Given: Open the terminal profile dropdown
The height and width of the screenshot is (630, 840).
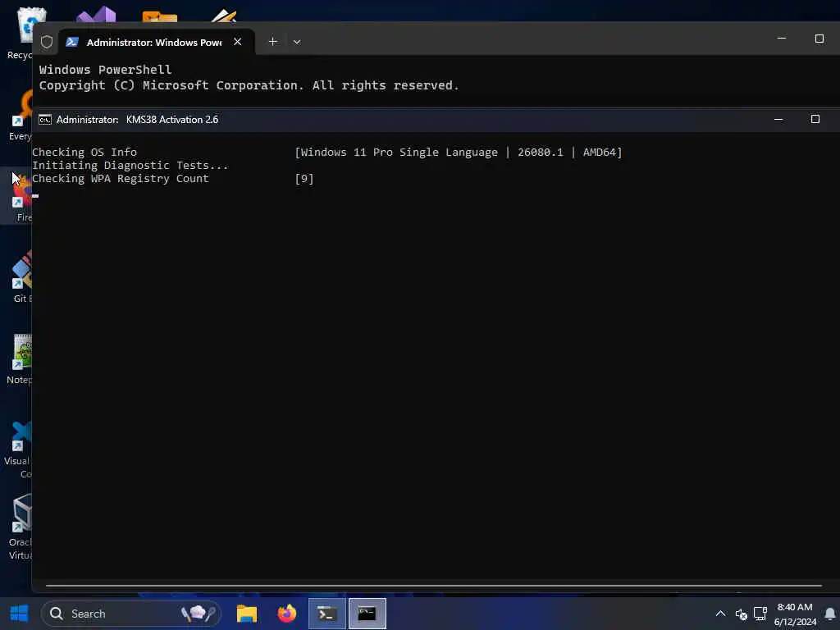Looking at the screenshot, I should point(297,42).
